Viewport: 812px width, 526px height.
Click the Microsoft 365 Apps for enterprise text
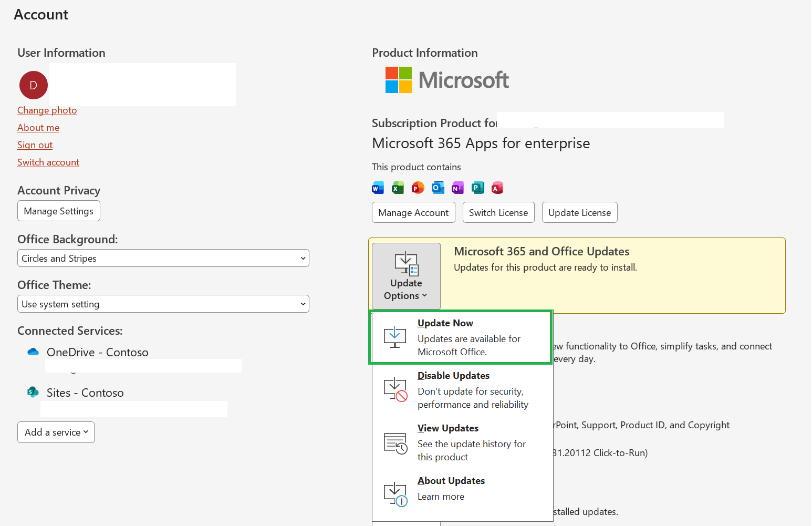[x=481, y=143]
